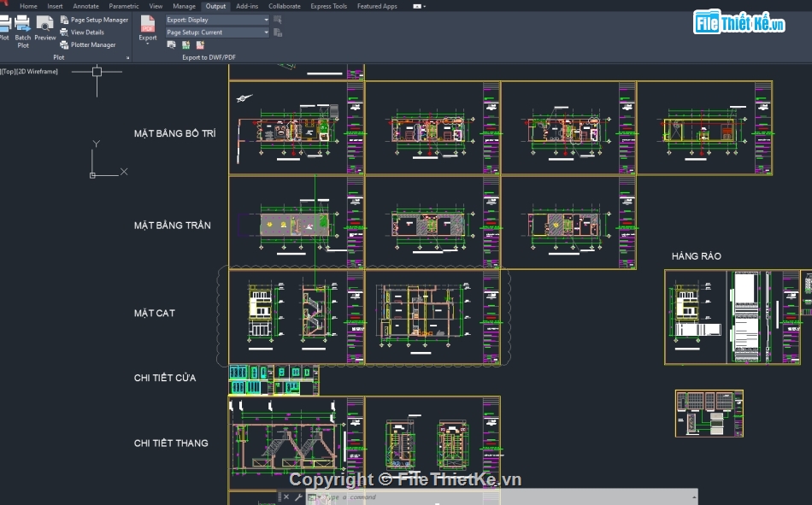Open the Annotate ribbon tab
812x505 pixels.
86,6
